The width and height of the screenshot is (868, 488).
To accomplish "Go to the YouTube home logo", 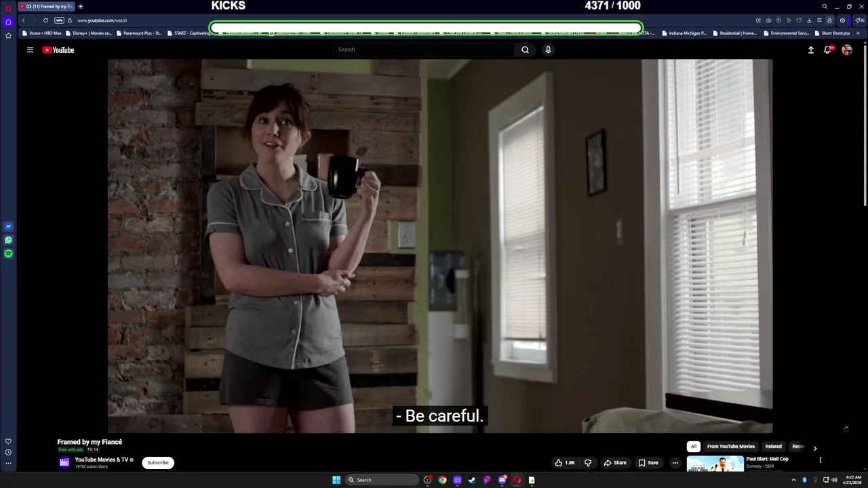I will 58,49.
